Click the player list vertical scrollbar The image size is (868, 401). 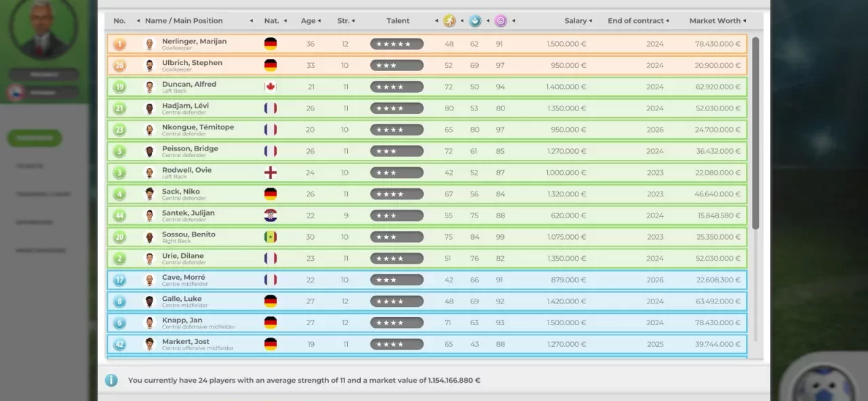755,132
